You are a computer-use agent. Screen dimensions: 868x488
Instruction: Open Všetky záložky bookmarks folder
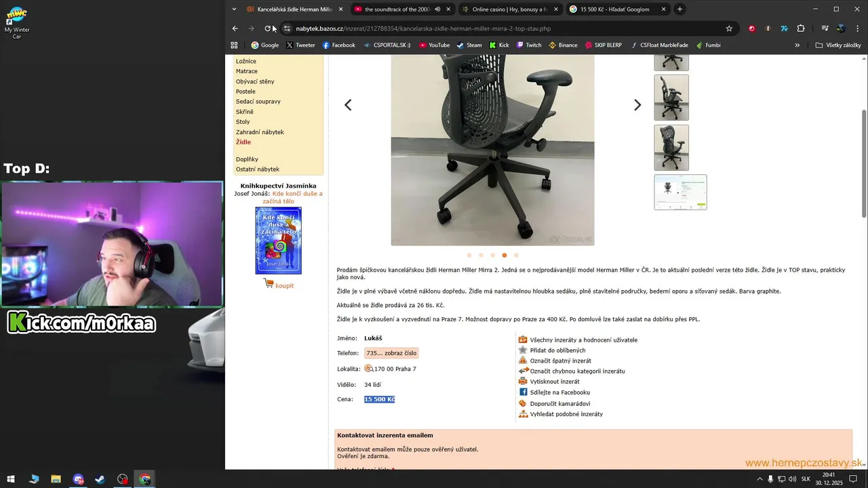click(838, 45)
